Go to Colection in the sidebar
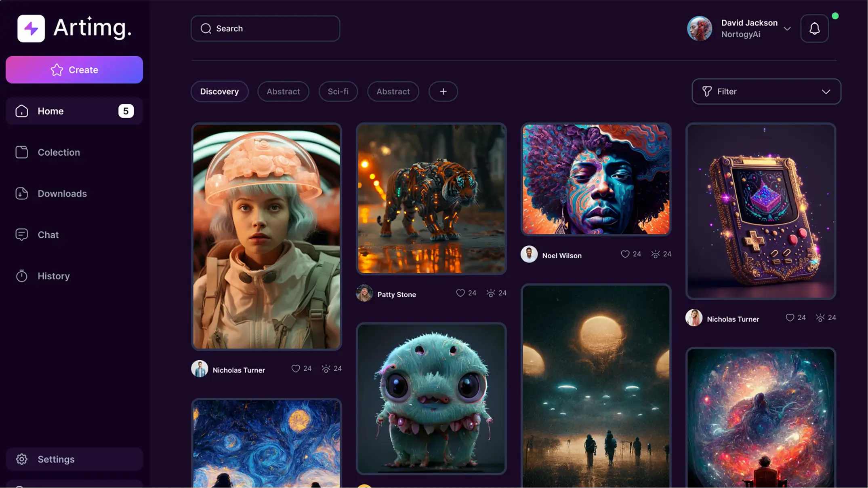The width and height of the screenshot is (868, 488). (x=59, y=152)
